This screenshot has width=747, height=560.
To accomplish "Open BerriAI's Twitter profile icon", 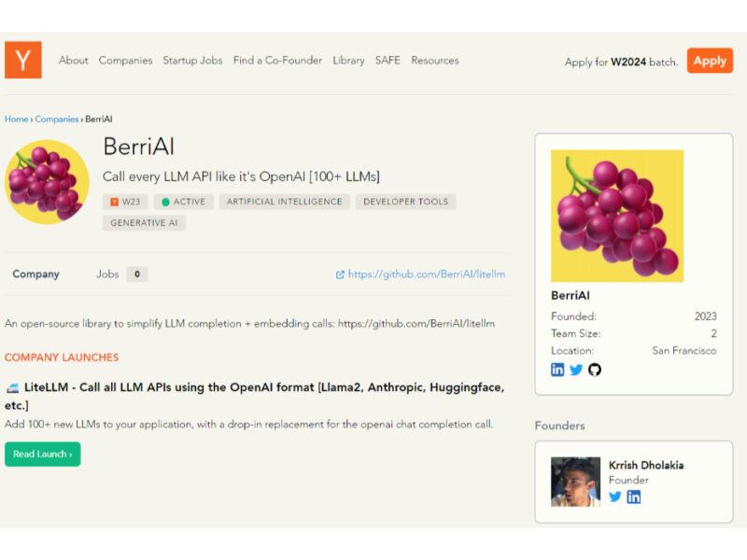I will [x=576, y=369].
